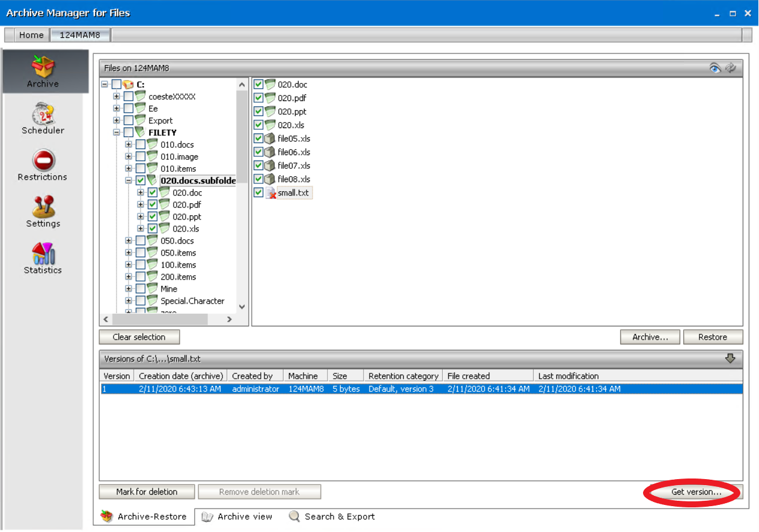The image size is (759, 532).
Task: Collapse the Versions panel with down arrow
Action: click(730, 358)
